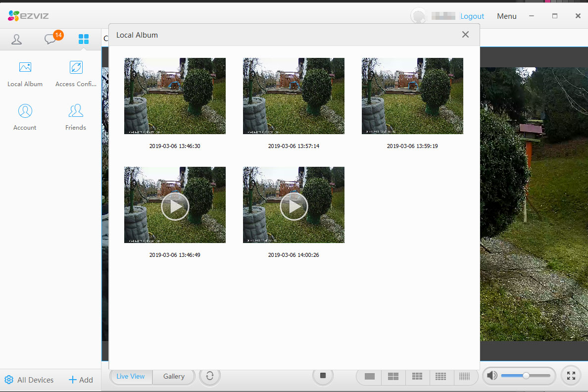Screen dimensions: 588x392
Task: Adjust the volume slider
Action: point(526,376)
